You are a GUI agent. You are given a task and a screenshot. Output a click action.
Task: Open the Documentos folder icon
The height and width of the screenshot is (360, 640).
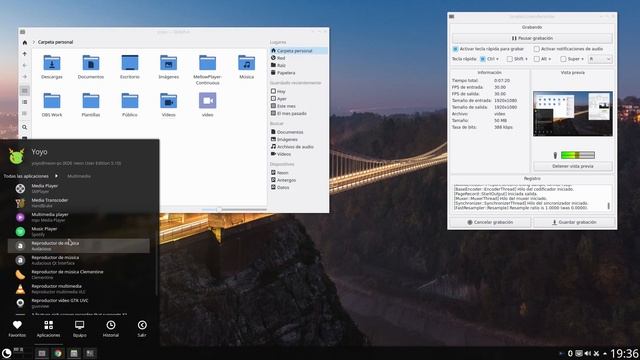point(91,63)
